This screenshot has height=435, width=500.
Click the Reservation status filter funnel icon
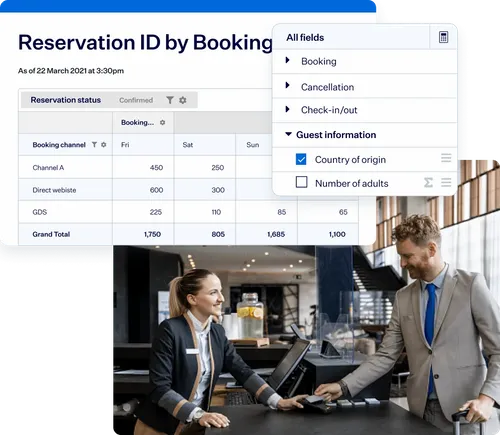(x=170, y=100)
